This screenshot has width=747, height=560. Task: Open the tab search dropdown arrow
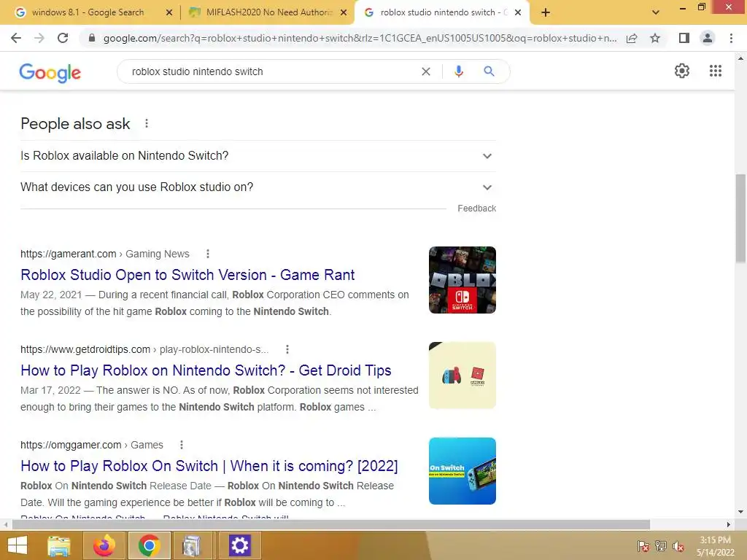click(656, 12)
